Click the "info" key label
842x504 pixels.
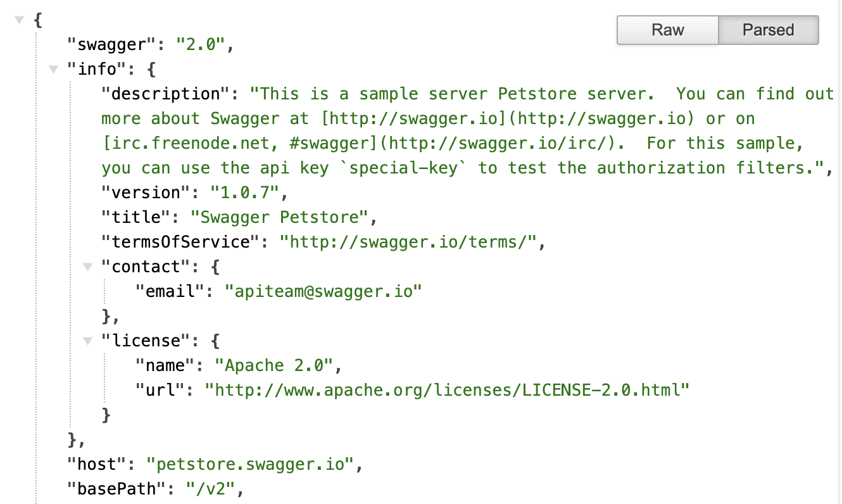[x=96, y=69]
